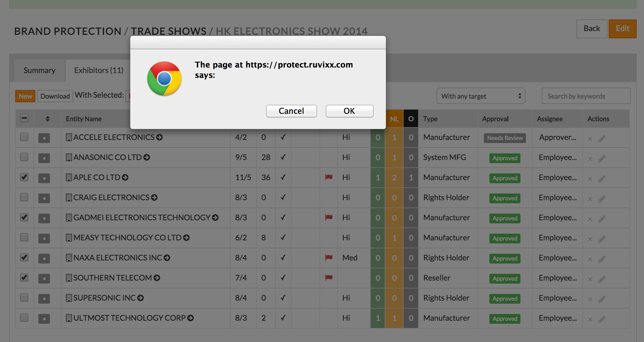Image resolution: width=644 pixels, height=342 pixels.
Task: Click the Search by keywords field
Action: pos(586,96)
